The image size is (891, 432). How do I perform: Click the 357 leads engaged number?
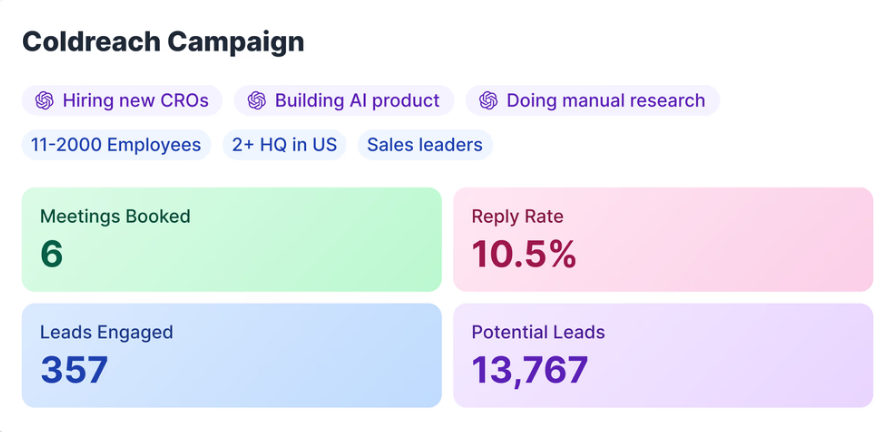click(74, 369)
